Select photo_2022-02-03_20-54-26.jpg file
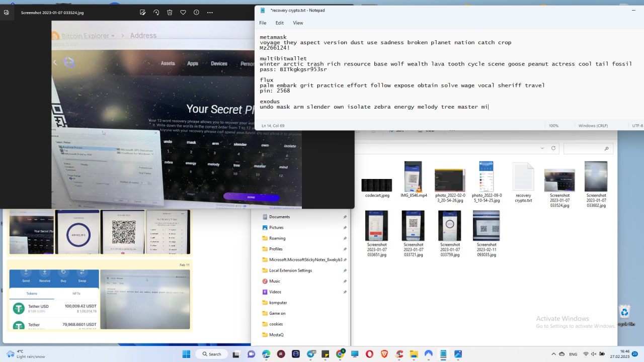Screen dimensions: 644x362 450,183
